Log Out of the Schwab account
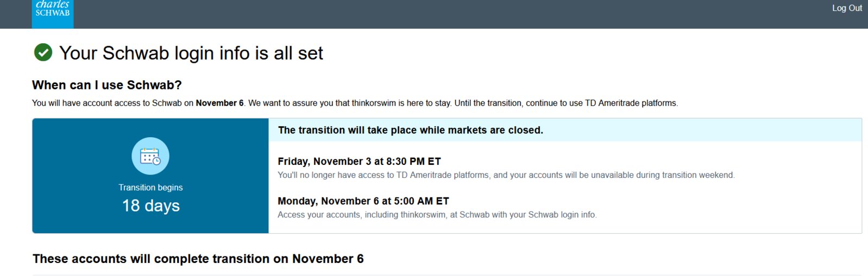The image size is (868, 276). [x=847, y=8]
